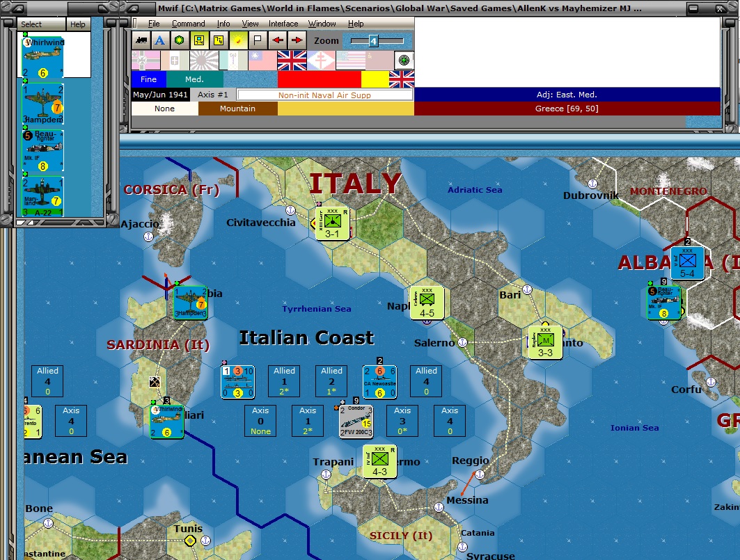Click the Corfu port anchor icon
The width and height of the screenshot is (740, 560).
711,382
